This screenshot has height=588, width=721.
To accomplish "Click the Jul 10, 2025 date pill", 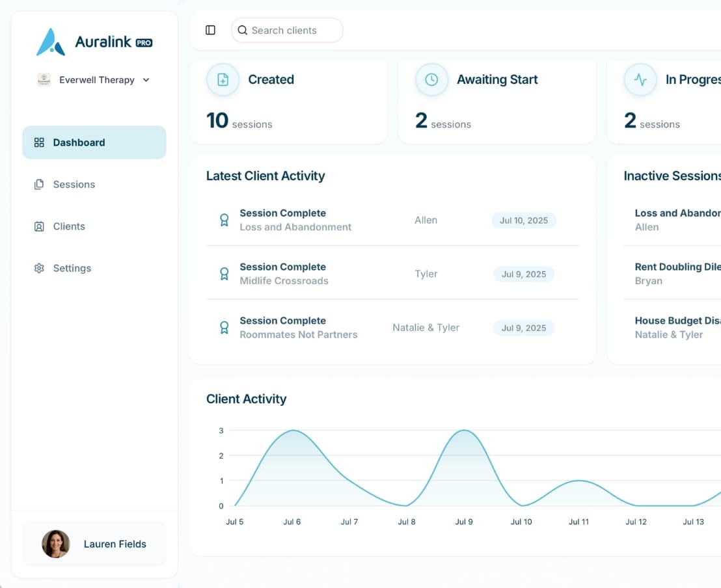I will (523, 220).
